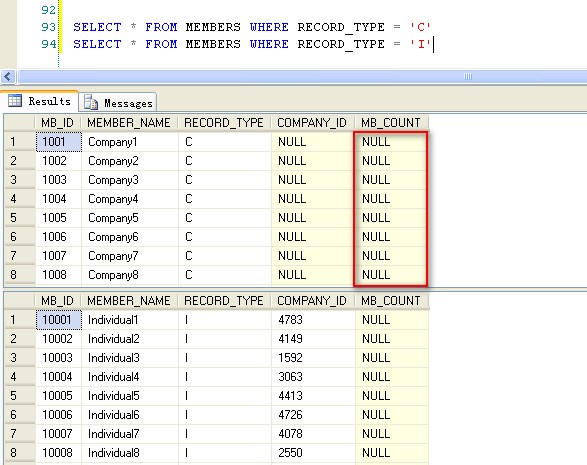587x465 pixels.
Task: Open the Messages tab
Action: (x=118, y=103)
